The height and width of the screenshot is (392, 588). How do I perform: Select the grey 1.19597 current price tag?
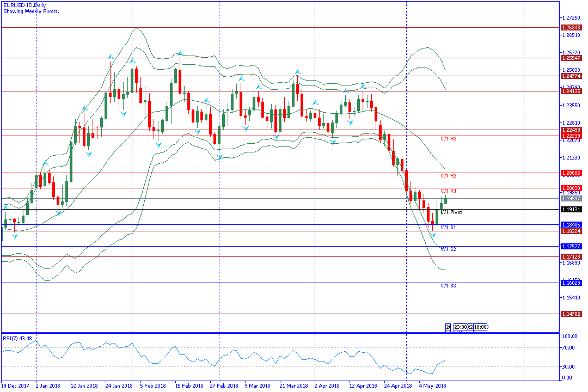point(571,199)
